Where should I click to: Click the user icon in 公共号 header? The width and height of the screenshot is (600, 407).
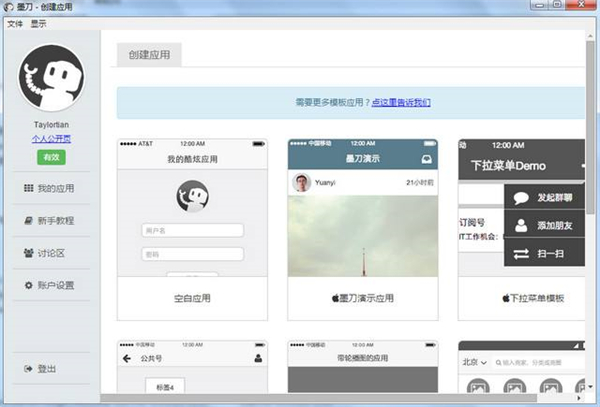pos(258,357)
